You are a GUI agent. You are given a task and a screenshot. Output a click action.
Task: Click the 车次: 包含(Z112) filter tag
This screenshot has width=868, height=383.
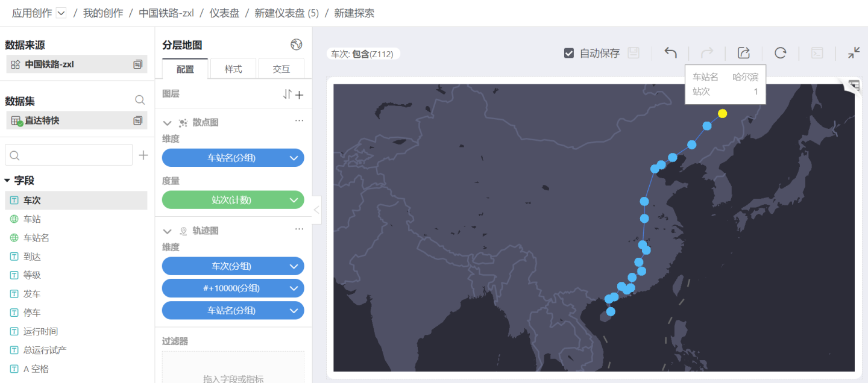[362, 54]
